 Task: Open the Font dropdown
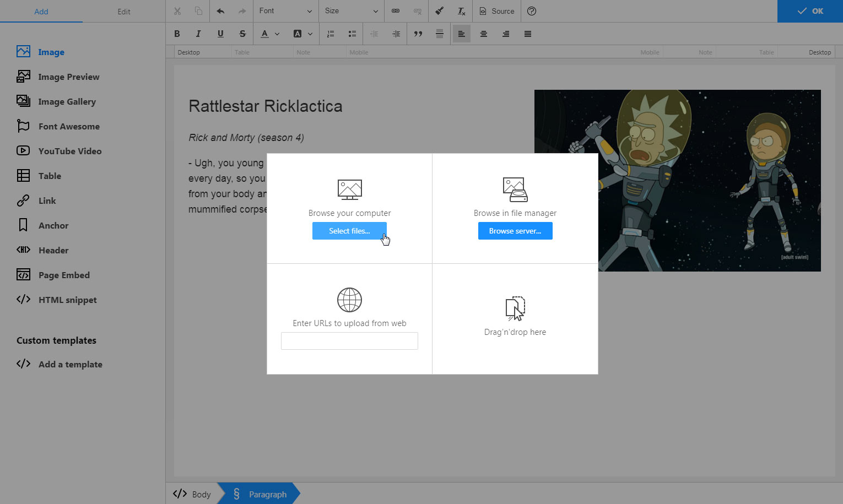click(286, 11)
